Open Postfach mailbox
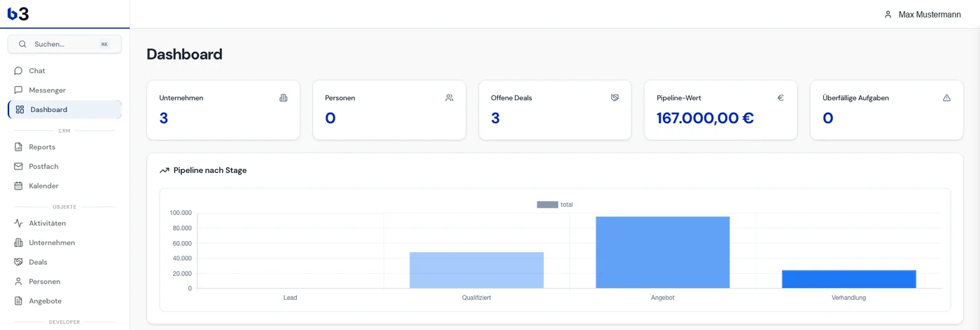Image resolution: width=980 pixels, height=330 pixels. [x=64, y=167]
